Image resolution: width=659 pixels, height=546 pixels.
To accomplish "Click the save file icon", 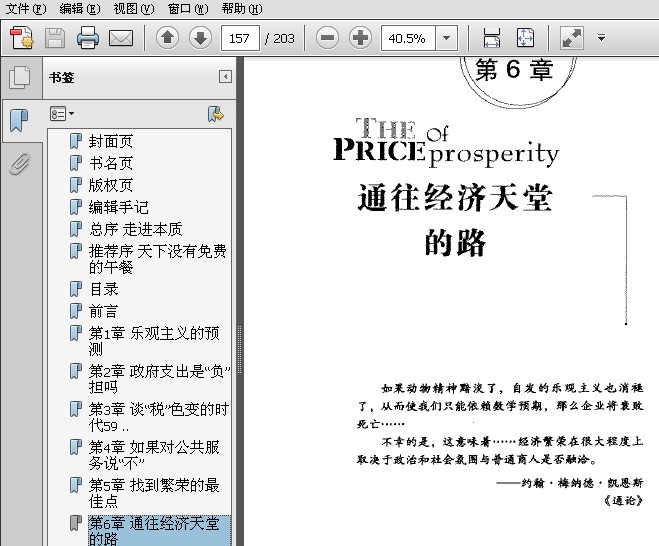I will (54, 39).
